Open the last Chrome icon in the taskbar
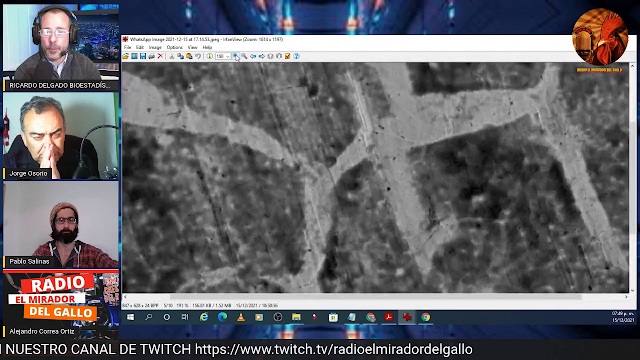Image resolution: width=640 pixels, height=360 pixels. pos(426,317)
